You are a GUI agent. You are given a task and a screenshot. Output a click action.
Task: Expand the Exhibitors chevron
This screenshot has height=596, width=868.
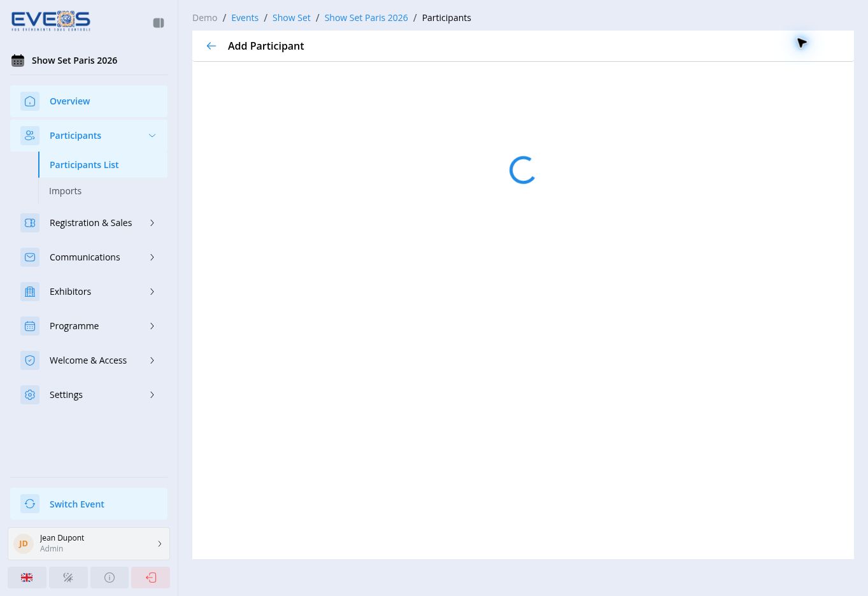coord(152,292)
